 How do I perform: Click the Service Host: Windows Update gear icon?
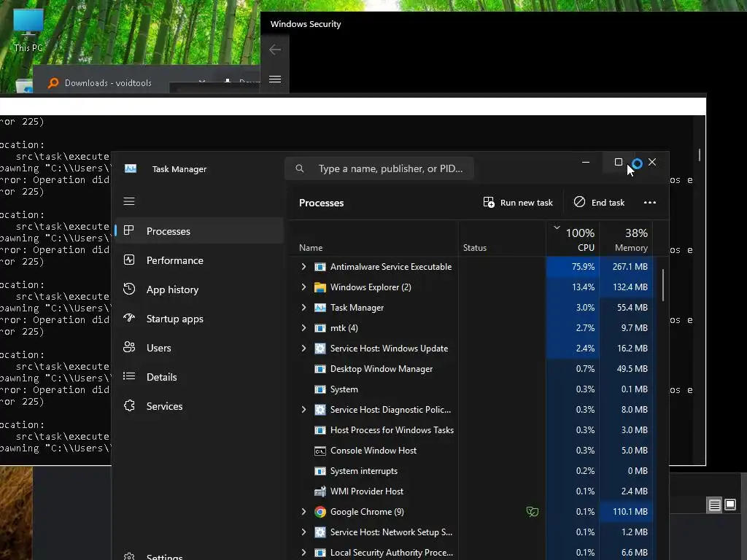(320, 348)
